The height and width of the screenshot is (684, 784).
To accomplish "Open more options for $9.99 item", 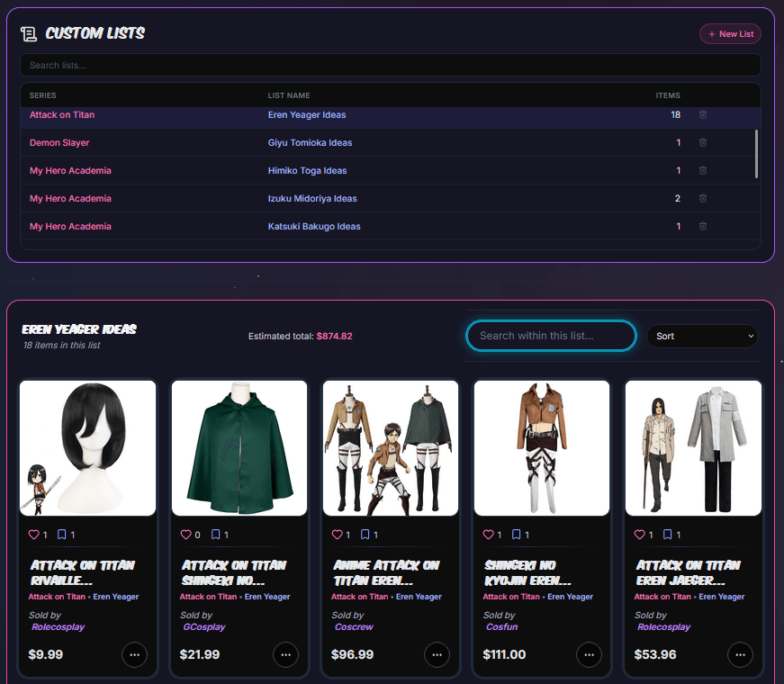I will pyautogui.click(x=134, y=654).
